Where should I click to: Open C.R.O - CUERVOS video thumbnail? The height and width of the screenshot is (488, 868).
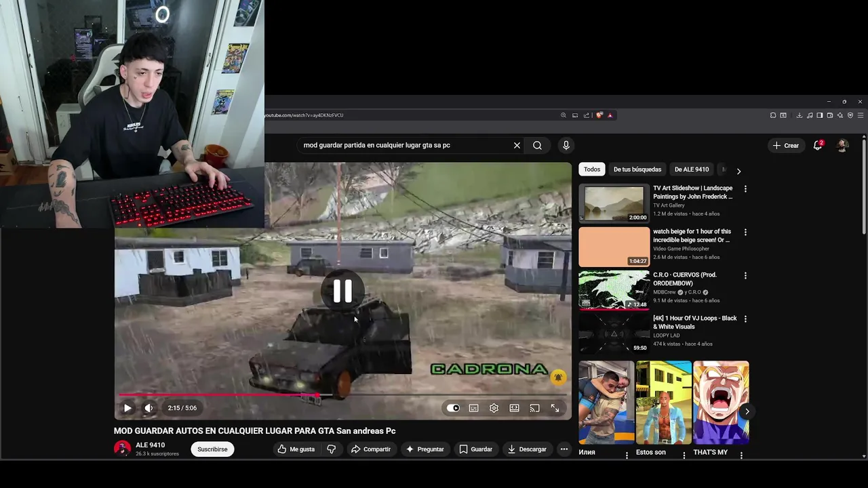[x=614, y=289]
